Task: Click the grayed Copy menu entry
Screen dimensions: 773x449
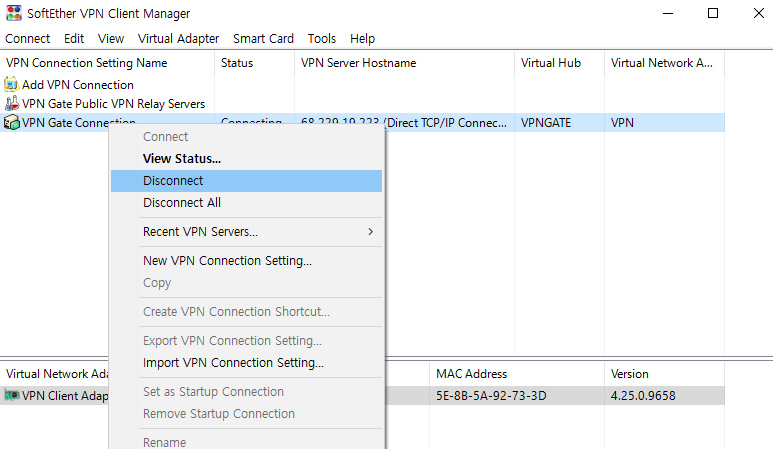Action: click(x=246, y=283)
